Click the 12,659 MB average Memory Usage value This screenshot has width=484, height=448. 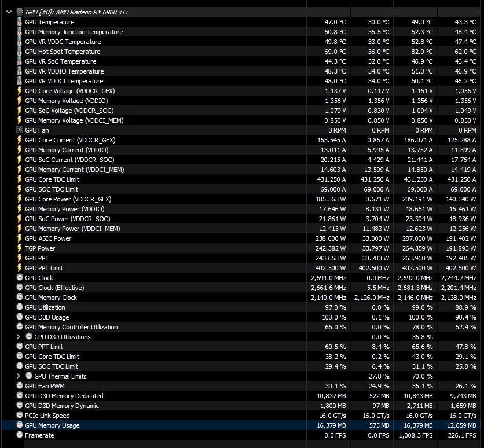[461, 425]
